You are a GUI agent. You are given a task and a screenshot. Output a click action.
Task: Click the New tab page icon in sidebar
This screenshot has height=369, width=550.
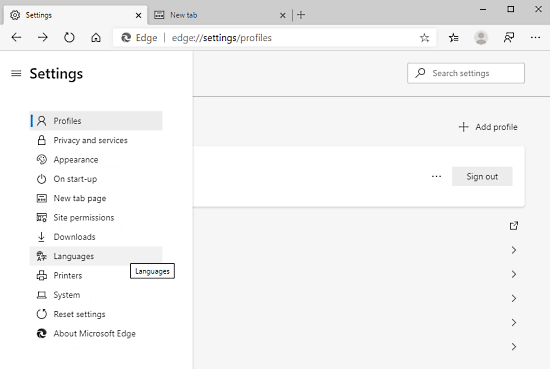(x=41, y=198)
